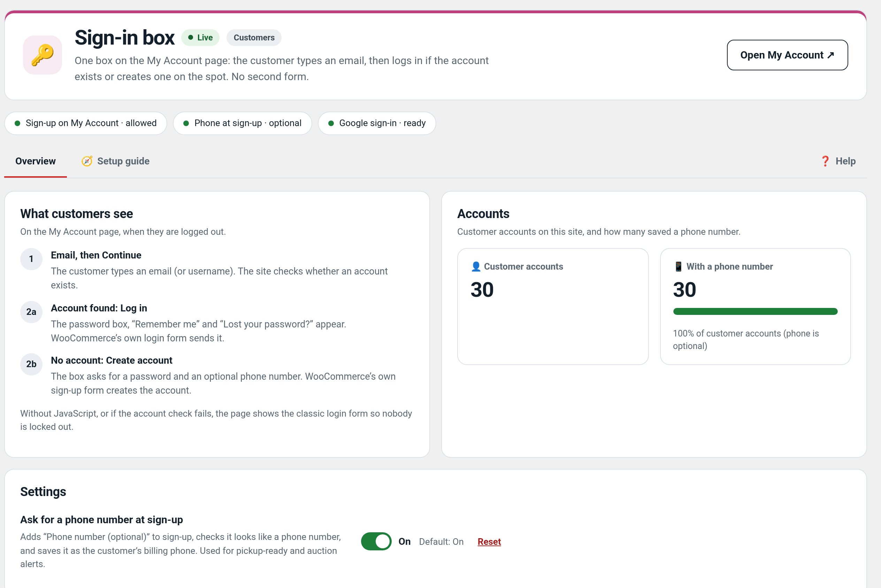Image resolution: width=881 pixels, height=588 pixels.
Task: Click the green phone number progress bar
Action: click(755, 312)
